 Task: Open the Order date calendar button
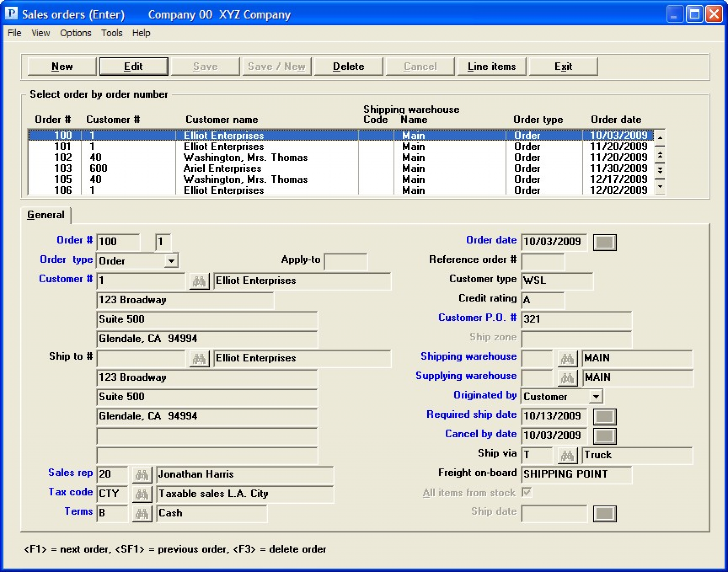(x=604, y=242)
